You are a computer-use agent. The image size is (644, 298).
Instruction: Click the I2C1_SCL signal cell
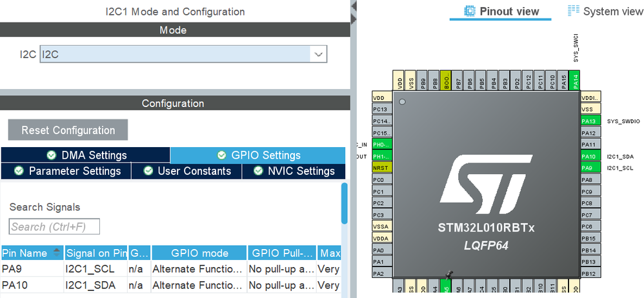pyautogui.click(x=96, y=269)
